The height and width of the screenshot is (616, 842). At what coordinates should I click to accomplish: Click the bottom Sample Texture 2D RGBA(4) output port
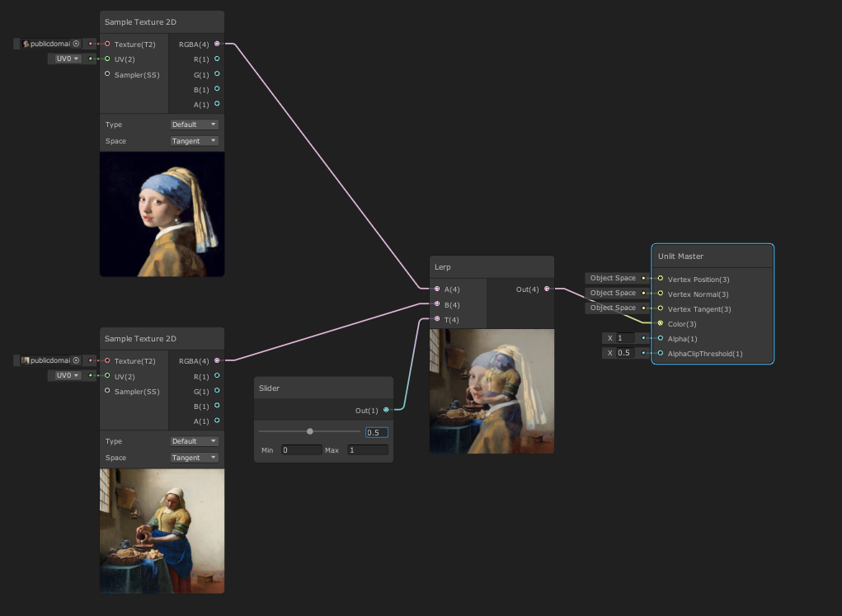pos(217,360)
